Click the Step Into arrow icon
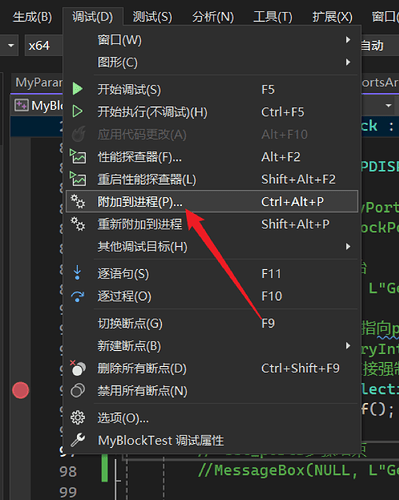399x500 pixels. [77, 273]
